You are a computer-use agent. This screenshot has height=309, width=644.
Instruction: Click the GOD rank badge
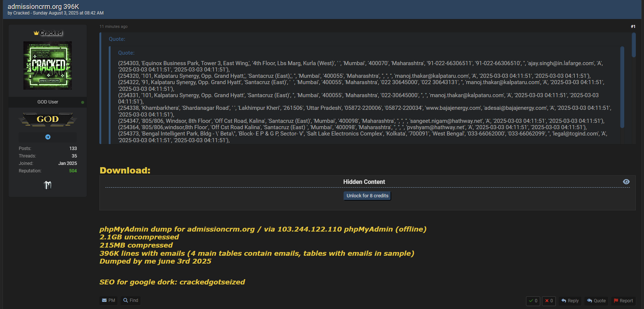tap(48, 119)
